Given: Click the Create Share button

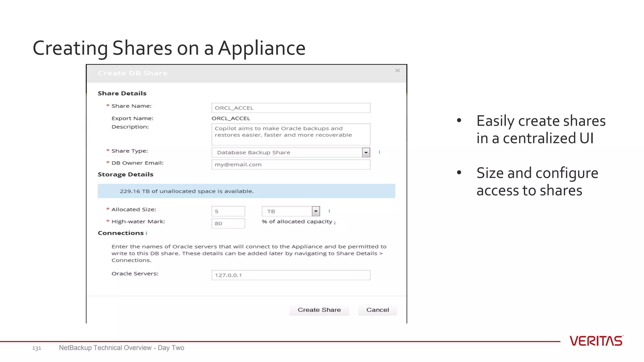Looking at the screenshot, I should point(319,310).
